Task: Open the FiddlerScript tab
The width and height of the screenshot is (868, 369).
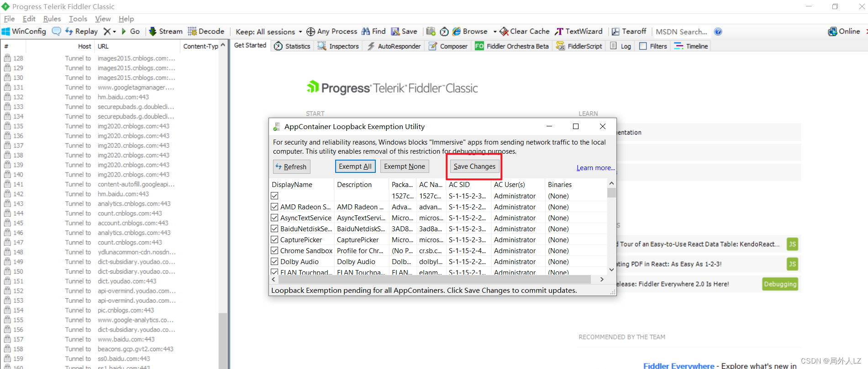Action: (x=579, y=46)
